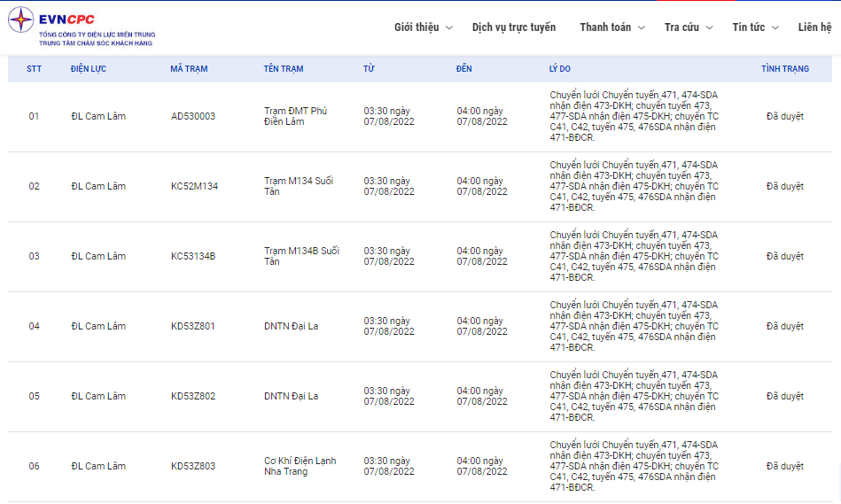Expand the Thanh toán dropdown arrow
841x504 pixels.
642,28
